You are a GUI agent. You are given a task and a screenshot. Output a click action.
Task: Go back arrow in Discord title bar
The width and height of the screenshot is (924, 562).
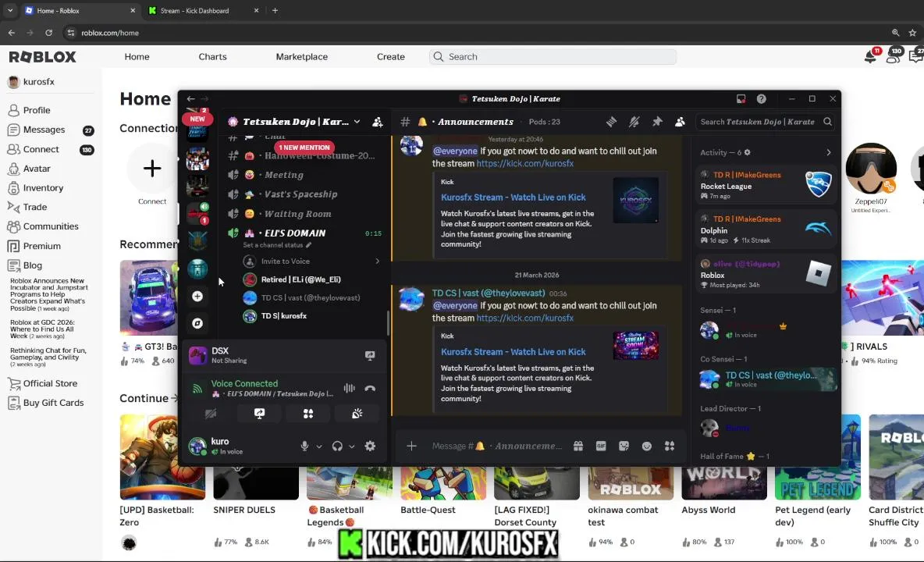coord(190,99)
